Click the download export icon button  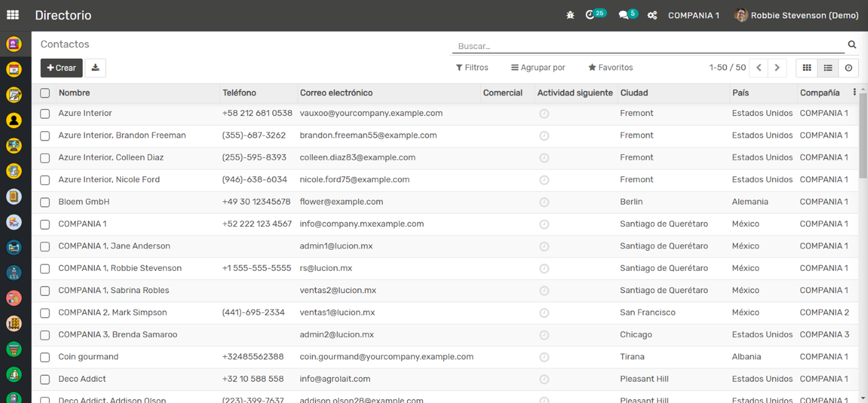click(x=95, y=68)
